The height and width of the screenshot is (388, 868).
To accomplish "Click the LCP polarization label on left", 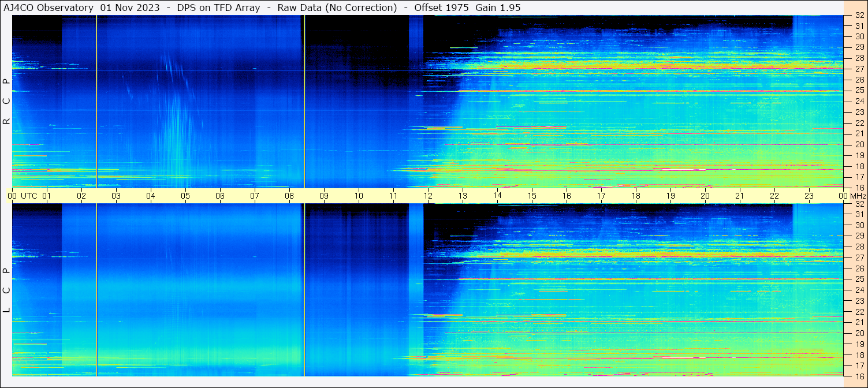I will pyautogui.click(x=6, y=290).
